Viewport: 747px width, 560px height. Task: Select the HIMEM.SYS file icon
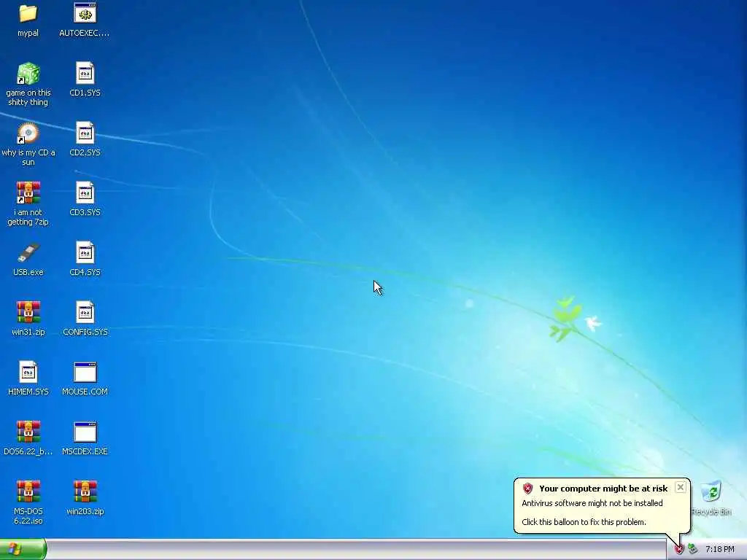click(x=28, y=373)
